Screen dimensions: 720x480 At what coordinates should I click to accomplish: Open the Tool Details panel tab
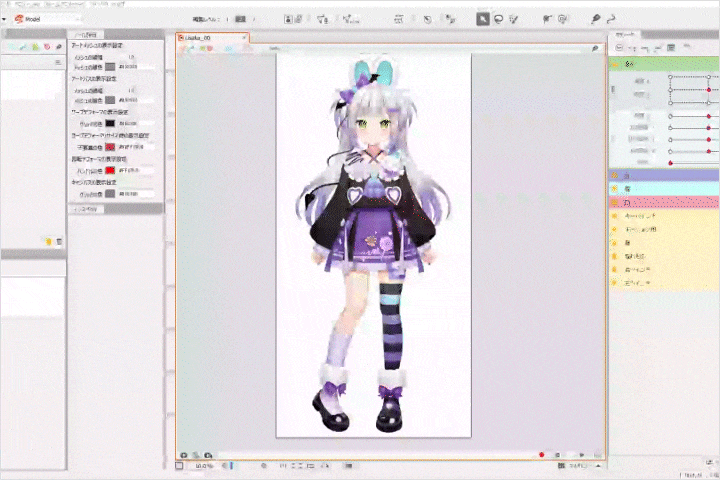click(86, 35)
